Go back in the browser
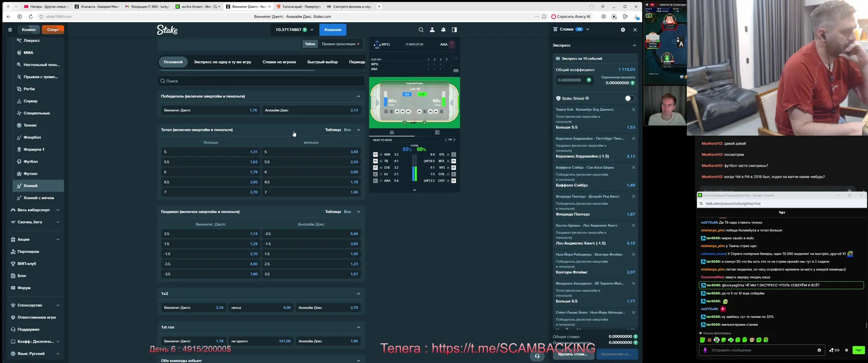This screenshot has width=868, height=363. [9, 17]
